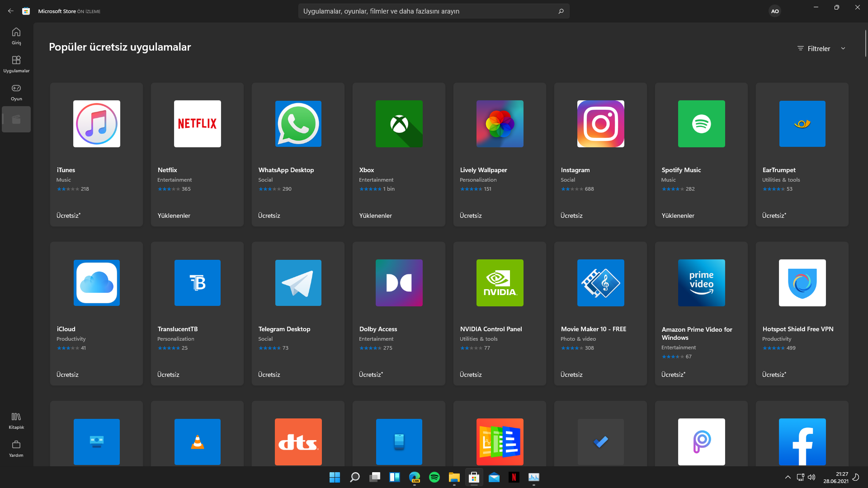The height and width of the screenshot is (488, 868).
Task: Open Spotify from the taskbar
Action: 434,477
